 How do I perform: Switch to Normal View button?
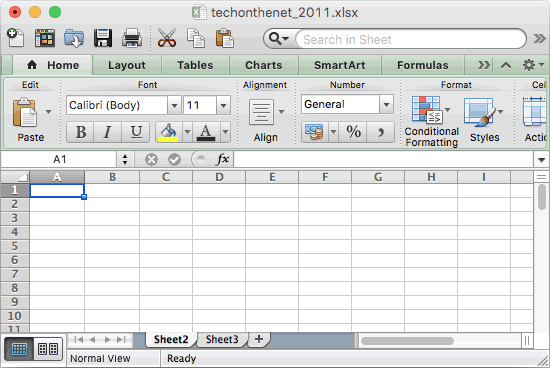tap(19, 349)
